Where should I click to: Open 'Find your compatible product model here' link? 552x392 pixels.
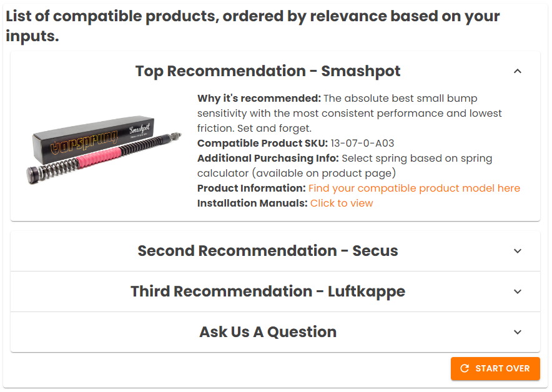[x=414, y=189]
